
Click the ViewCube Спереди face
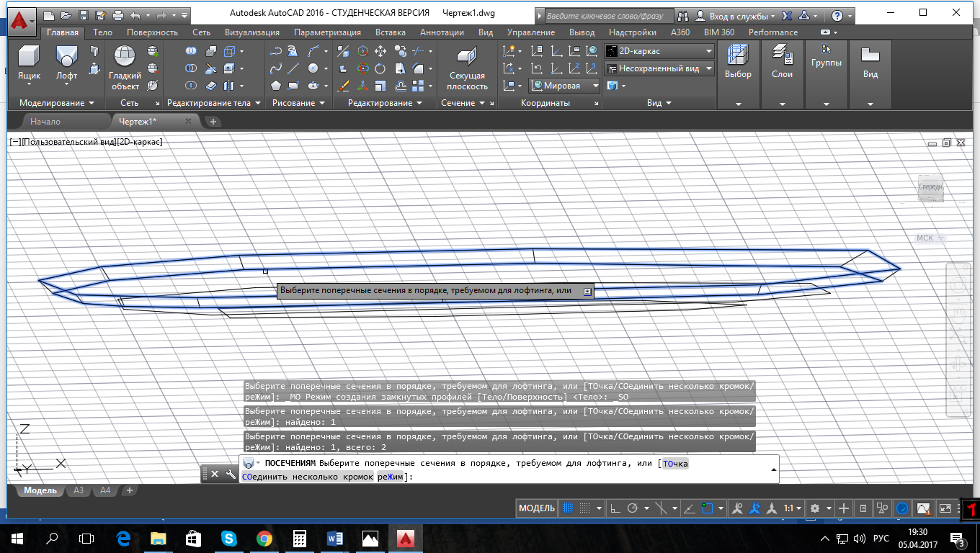[930, 187]
